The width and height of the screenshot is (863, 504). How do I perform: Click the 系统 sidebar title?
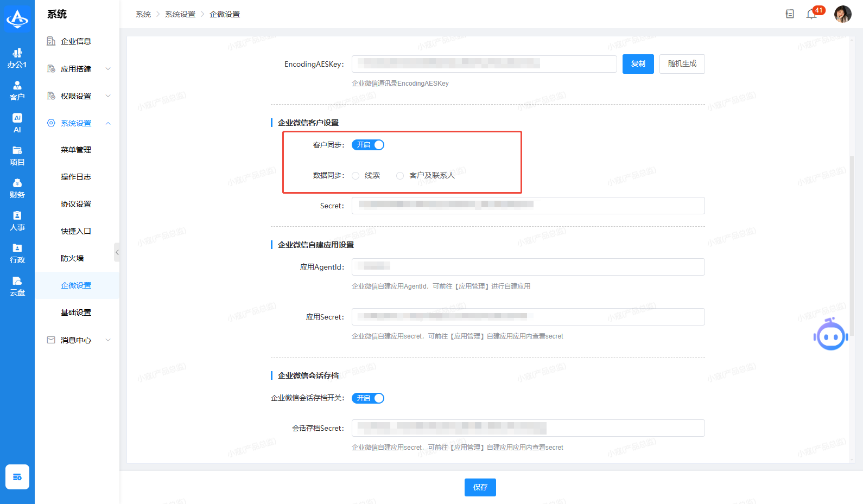[x=57, y=14]
